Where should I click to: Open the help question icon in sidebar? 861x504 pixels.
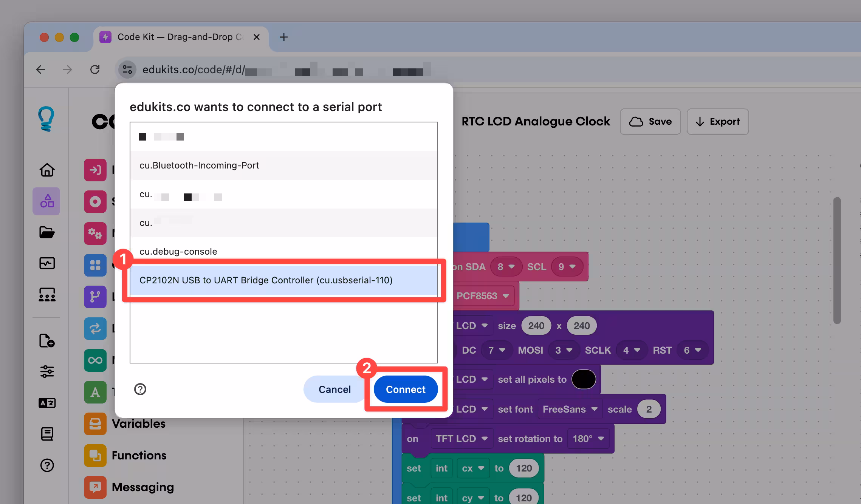click(47, 465)
